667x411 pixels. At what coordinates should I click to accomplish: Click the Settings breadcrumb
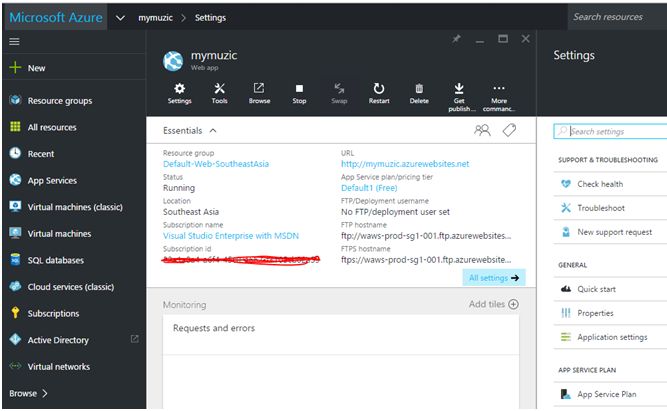point(210,18)
